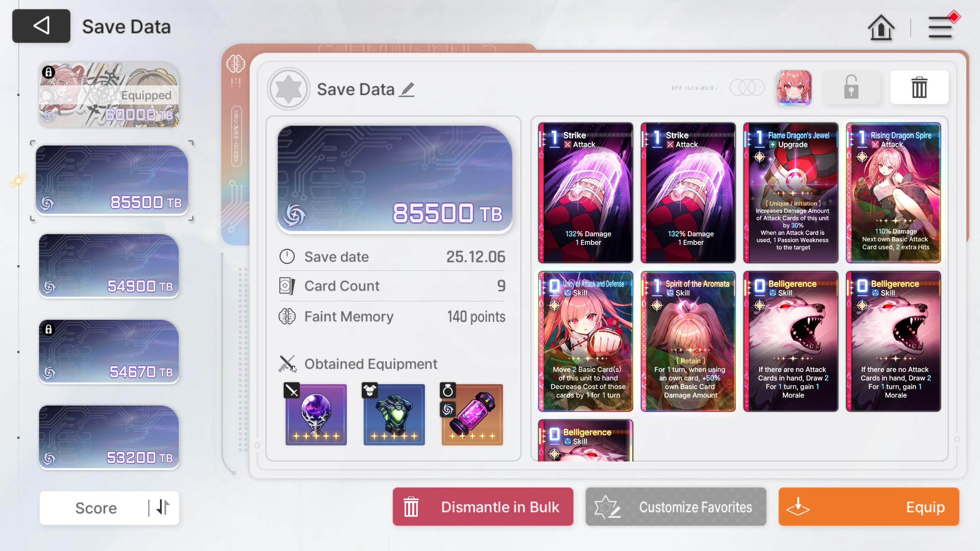The height and width of the screenshot is (551, 980).
Task: Select the 53200 TB save entry
Action: [109, 437]
